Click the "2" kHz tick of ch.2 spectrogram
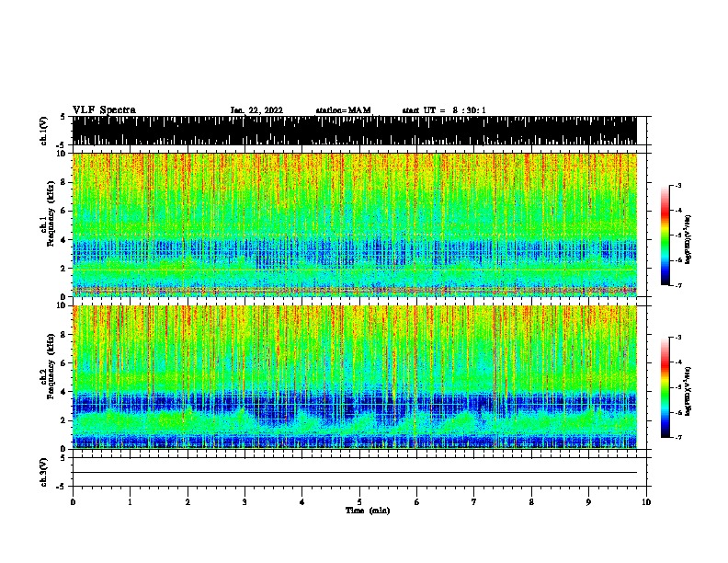The height and width of the screenshot is (563, 728). coord(64,420)
